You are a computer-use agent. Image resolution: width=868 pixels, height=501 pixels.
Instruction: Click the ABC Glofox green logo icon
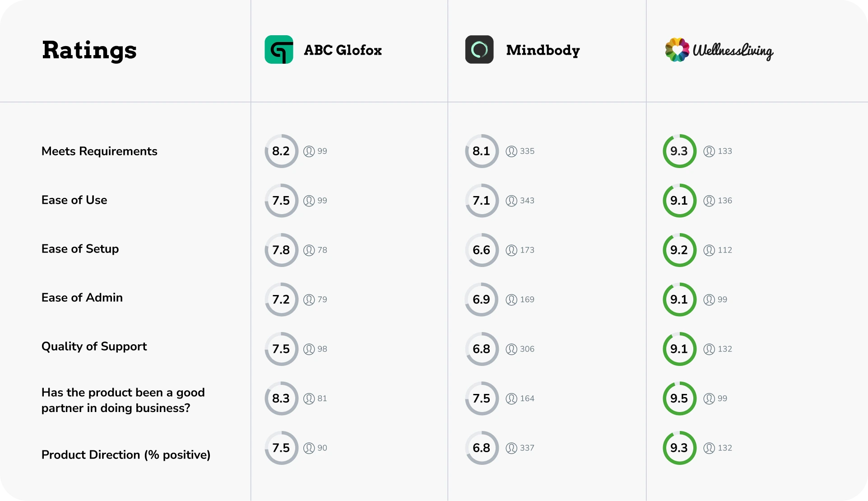point(279,50)
